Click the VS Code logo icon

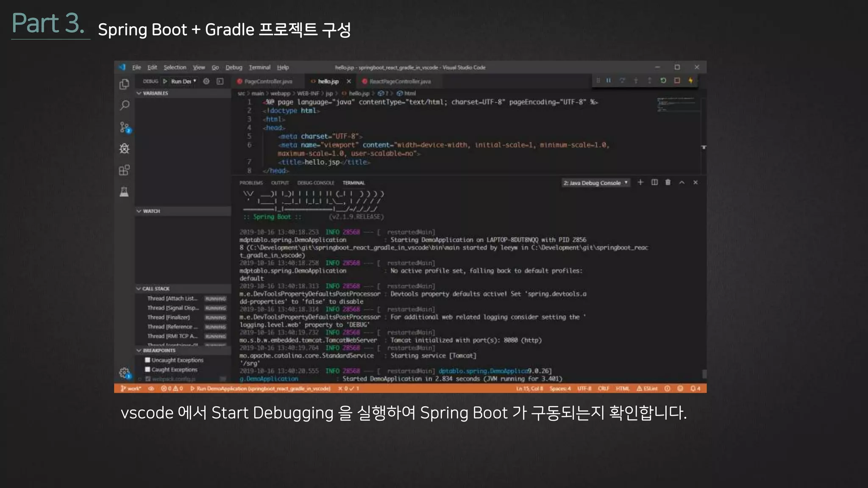122,67
